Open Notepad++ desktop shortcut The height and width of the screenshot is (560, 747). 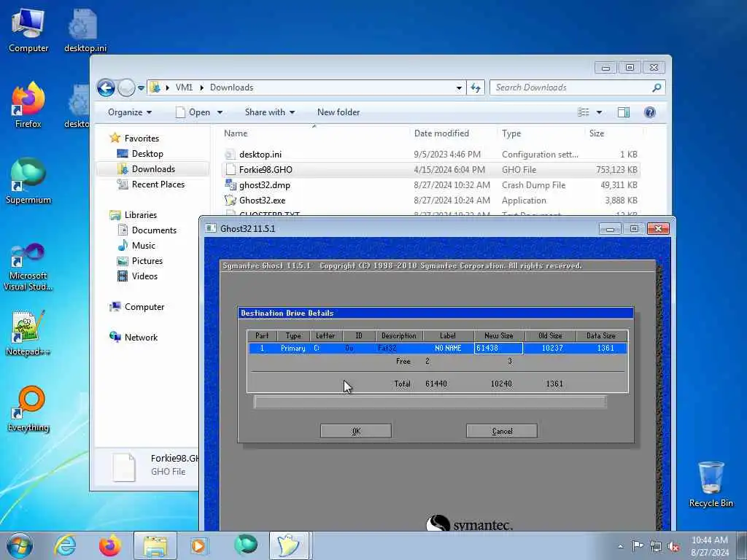28,332
